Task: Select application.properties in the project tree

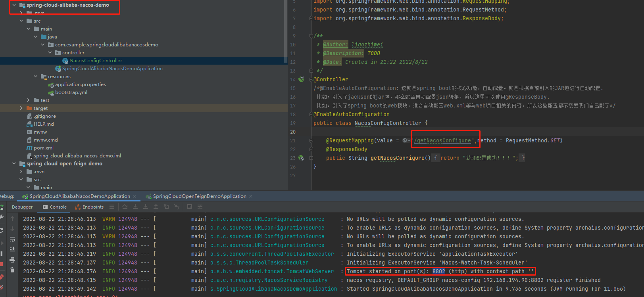Action: 81,84
